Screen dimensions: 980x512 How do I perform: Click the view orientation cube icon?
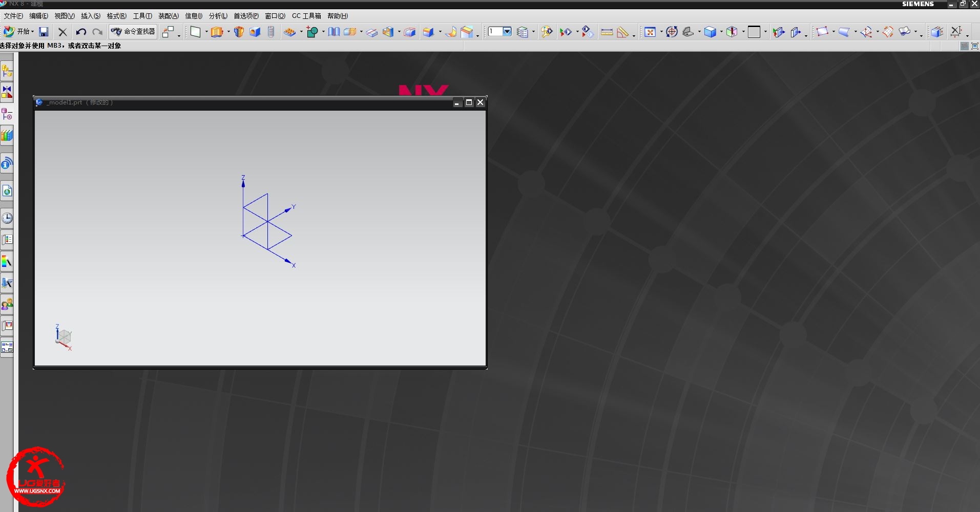[732, 32]
